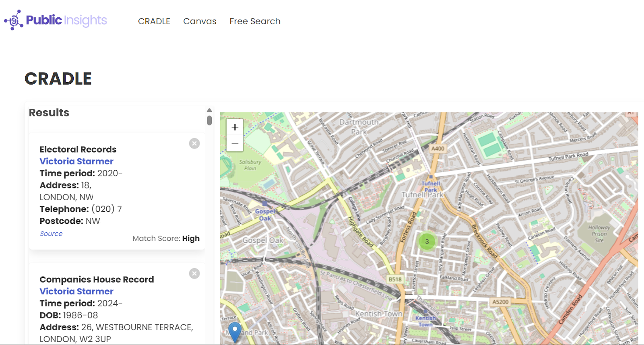644x345 pixels.
Task: Click the Kentish Town station label on map
Action: coord(425,321)
